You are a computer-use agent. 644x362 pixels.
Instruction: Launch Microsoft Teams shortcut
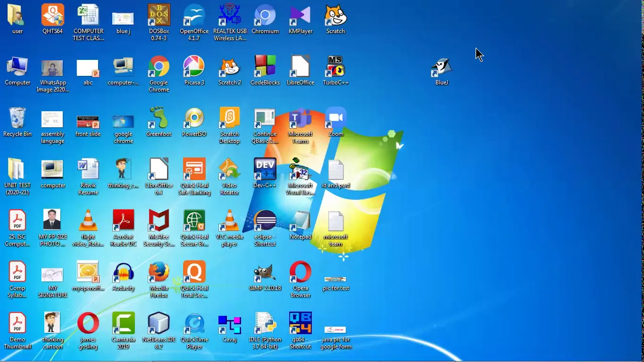click(x=300, y=126)
